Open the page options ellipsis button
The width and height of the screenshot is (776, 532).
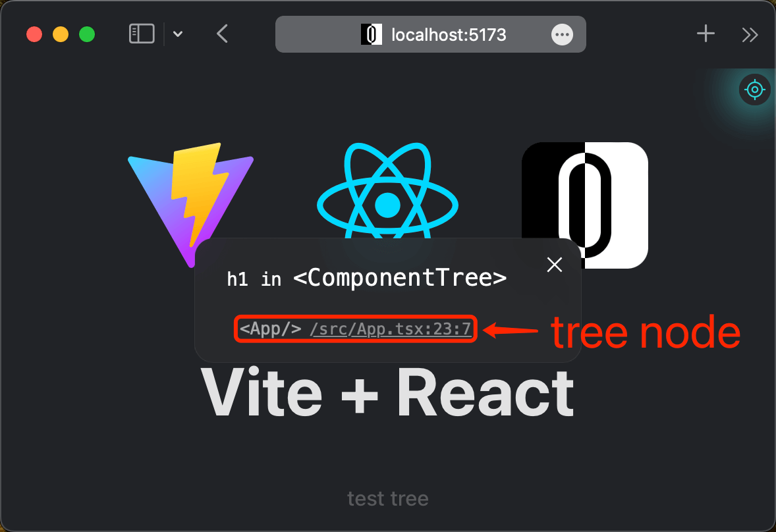[x=562, y=35]
